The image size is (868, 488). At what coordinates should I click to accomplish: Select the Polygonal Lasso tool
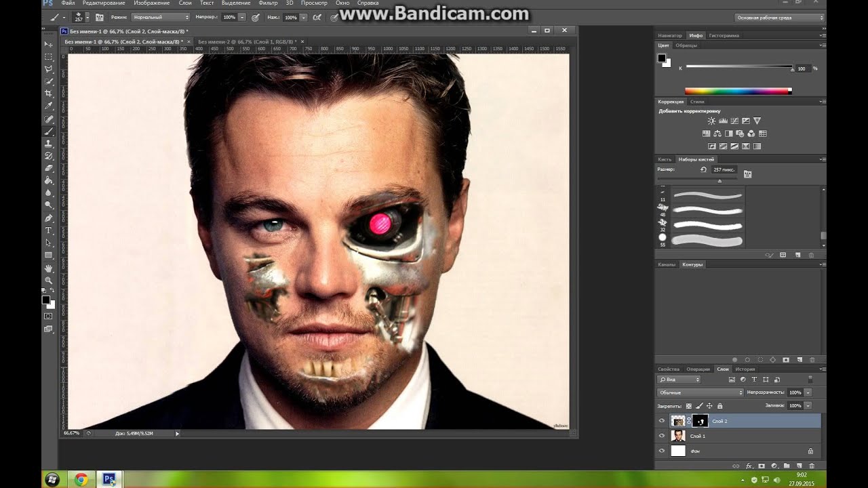pyautogui.click(x=48, y=69)
